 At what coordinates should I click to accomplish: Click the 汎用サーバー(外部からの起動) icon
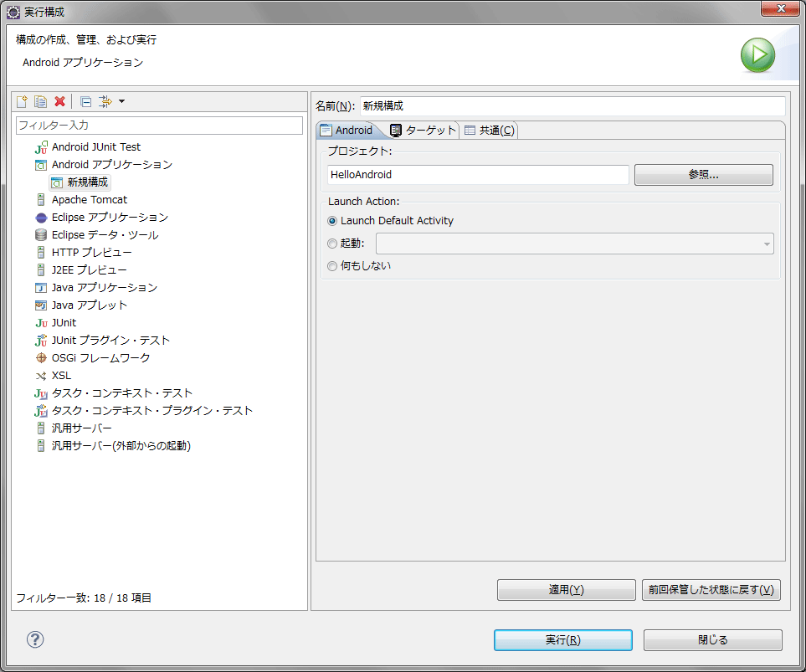point(41,446)
